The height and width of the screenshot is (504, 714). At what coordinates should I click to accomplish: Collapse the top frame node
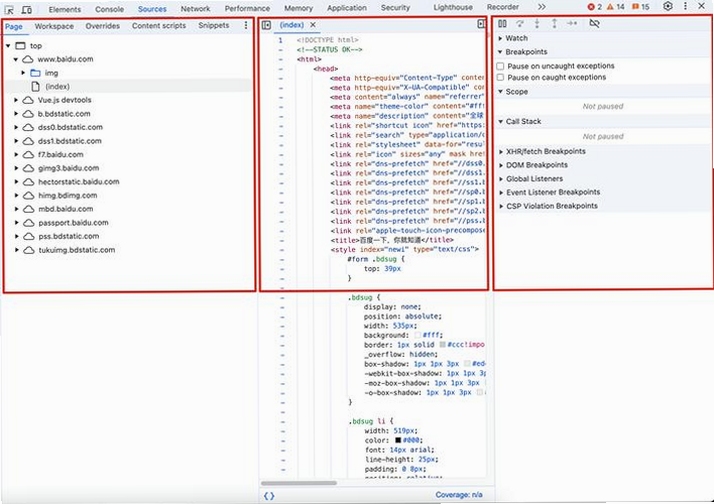point(8,46)
